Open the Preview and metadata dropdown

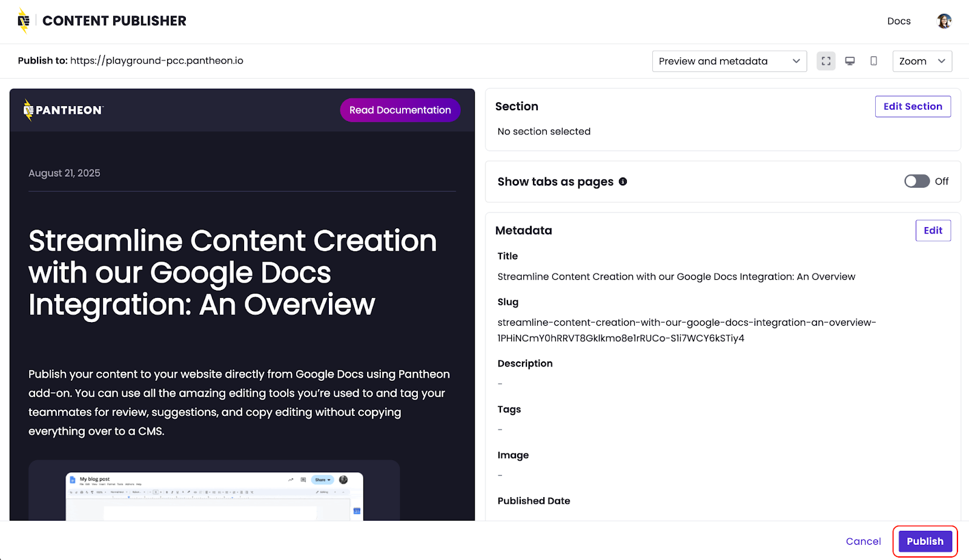click(x=729, y=61)
